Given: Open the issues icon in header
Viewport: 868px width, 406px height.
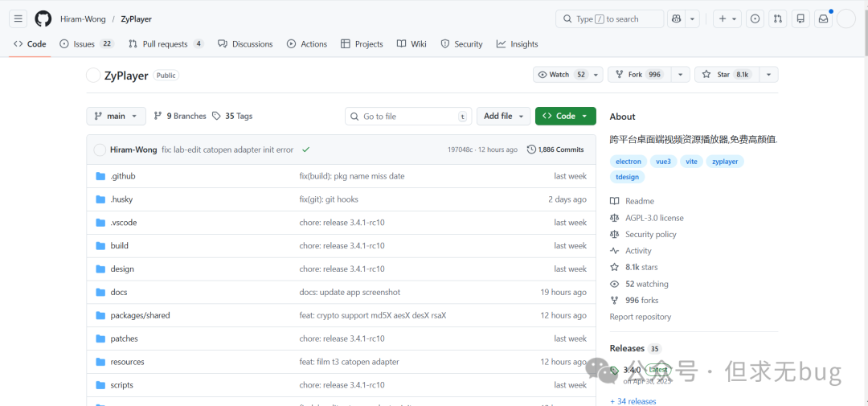Looking at the screenshot, I should tap(755, 18).
